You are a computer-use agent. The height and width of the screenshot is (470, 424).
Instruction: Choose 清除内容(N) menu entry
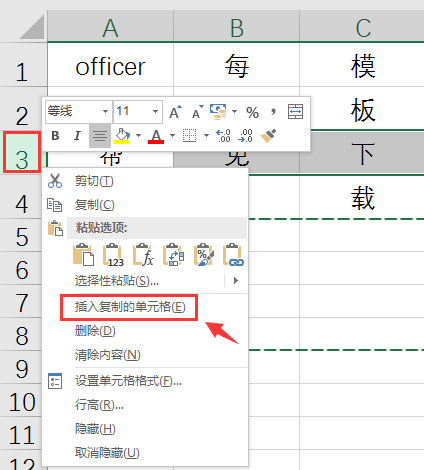[108, 355]
